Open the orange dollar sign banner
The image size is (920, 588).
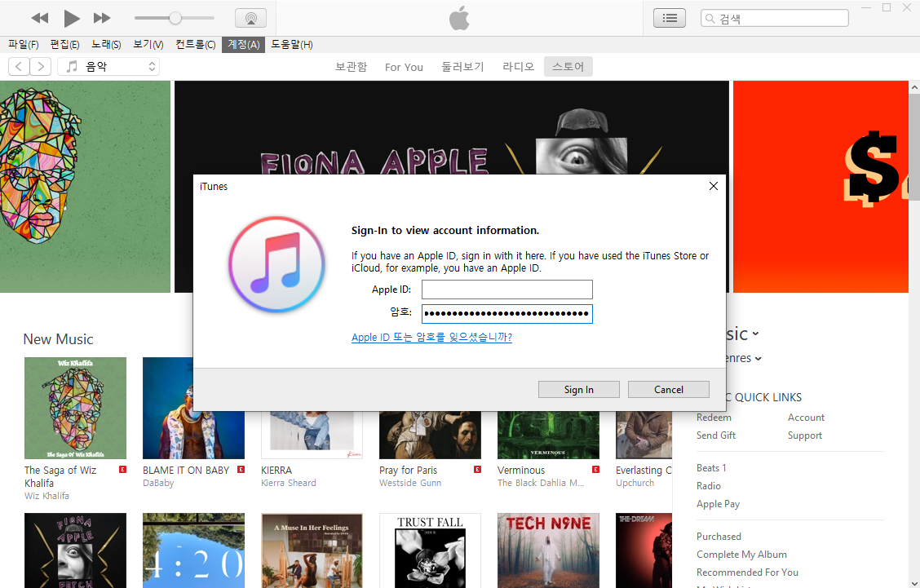tap(820, 187)
